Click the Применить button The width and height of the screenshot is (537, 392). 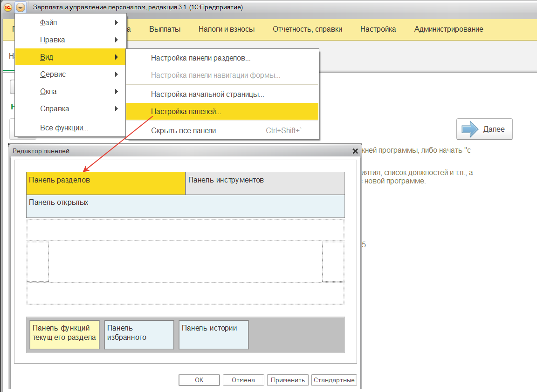(x=288, y=380)
